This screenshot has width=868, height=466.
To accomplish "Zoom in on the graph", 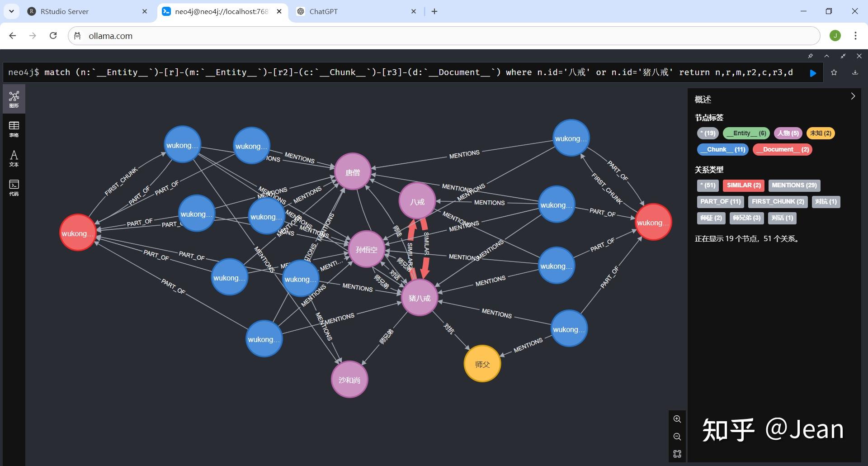I will pyautogui.click(x=677, y=419).
